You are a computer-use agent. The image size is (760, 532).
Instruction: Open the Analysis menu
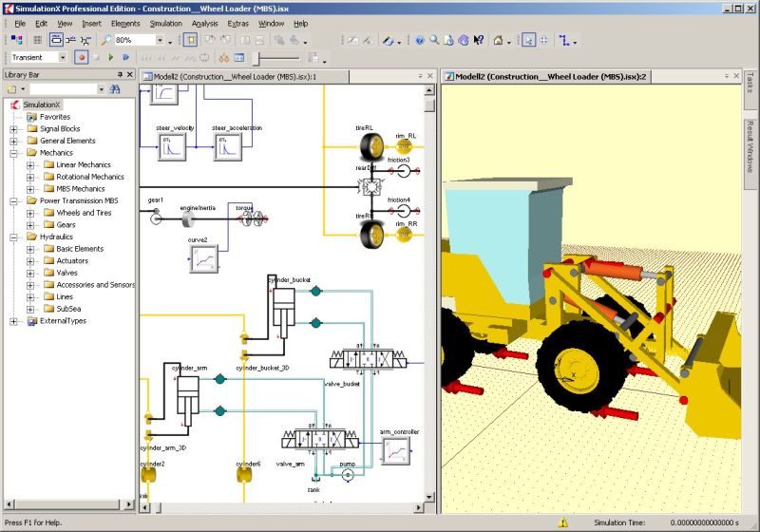click(x=204, y=23)
